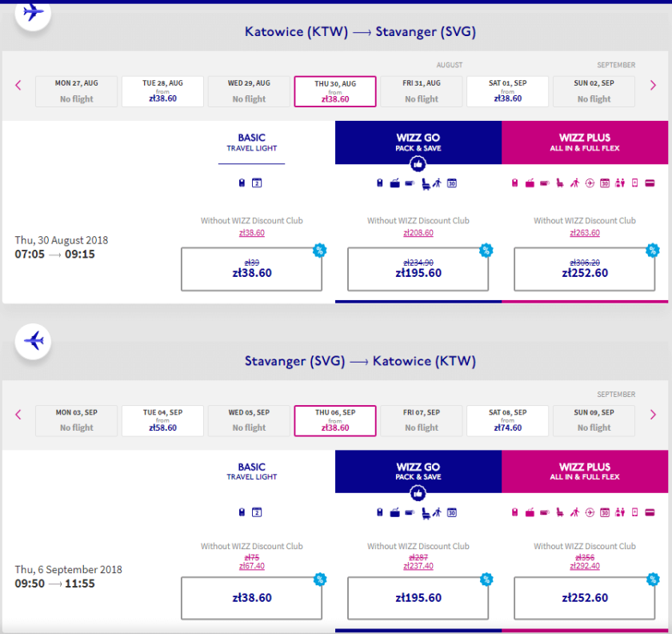Select SAT 01, SEP outbound date tab
This screenshot has width=672, height=634.
point(507,91)
